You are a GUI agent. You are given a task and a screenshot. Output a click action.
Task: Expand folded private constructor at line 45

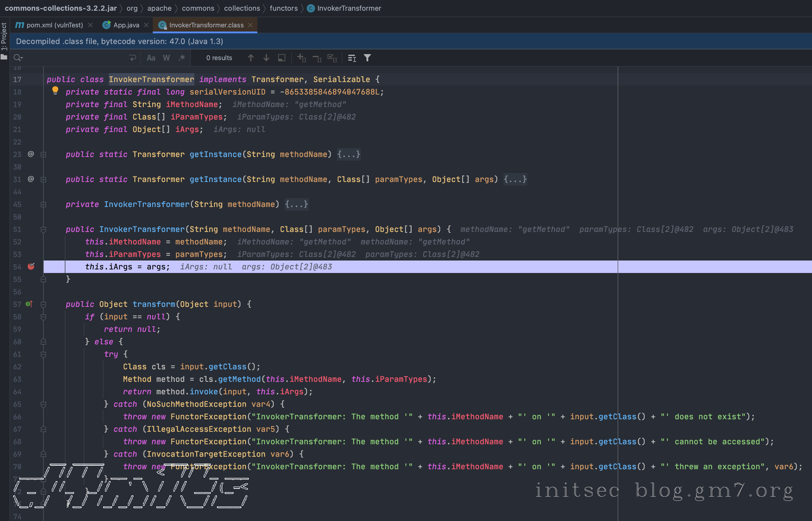pos(43,205)
